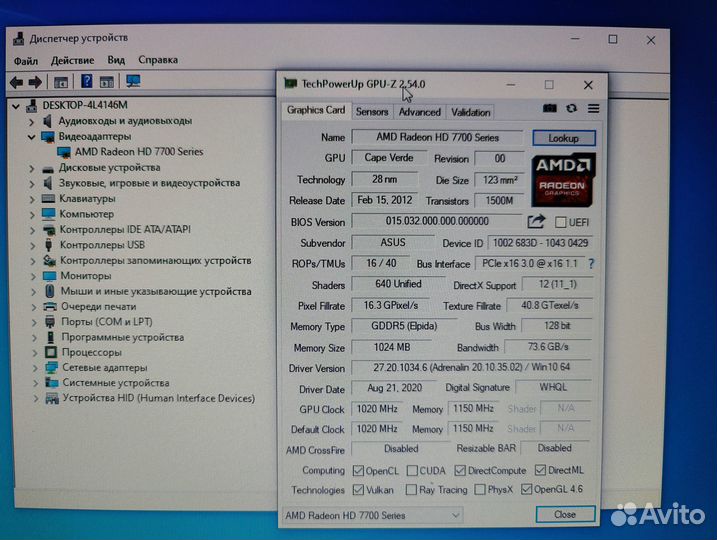This screenshot has height=540, width=717.
Task: Click the Driver Version field
Action: click(471, 367)
